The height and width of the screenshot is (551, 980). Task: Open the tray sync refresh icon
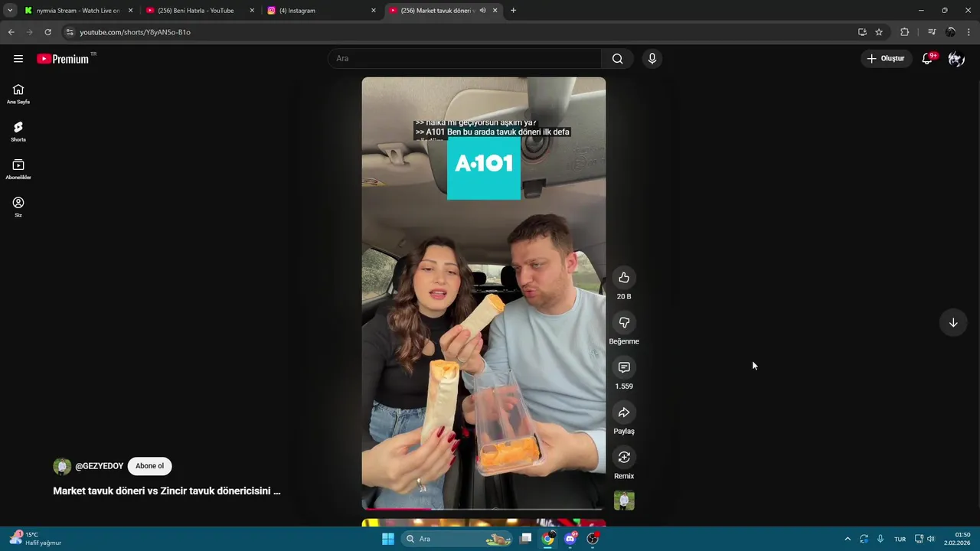click(x=864, y=539)
